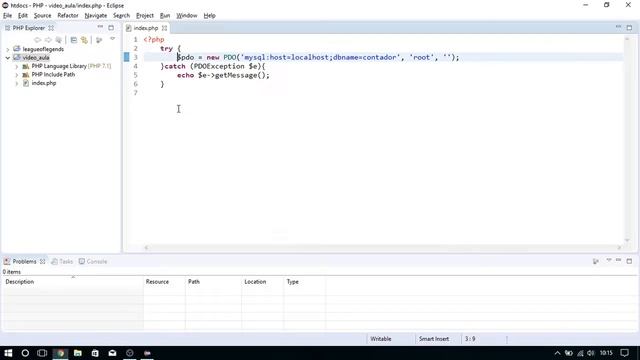
Task: Open the Project menu
Action: coord(144,16)
